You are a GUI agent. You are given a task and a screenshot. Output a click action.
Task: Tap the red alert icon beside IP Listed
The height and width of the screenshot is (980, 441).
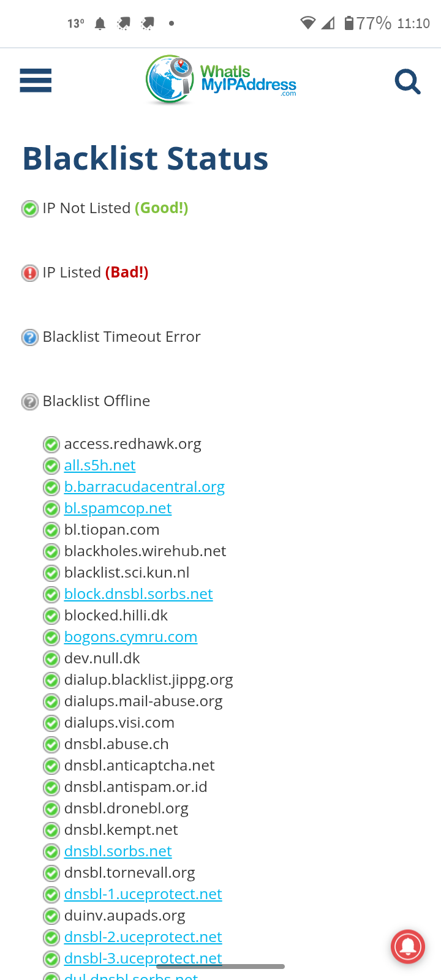pyautogui.click(x=30, y=273)
